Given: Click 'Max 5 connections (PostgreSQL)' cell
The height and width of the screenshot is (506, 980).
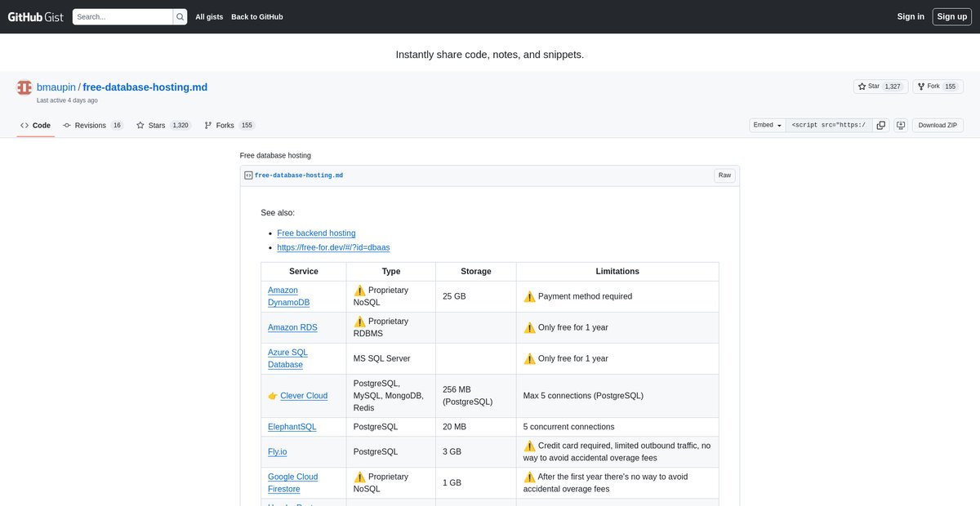Looking at the screenshot, I should [617, 396].
